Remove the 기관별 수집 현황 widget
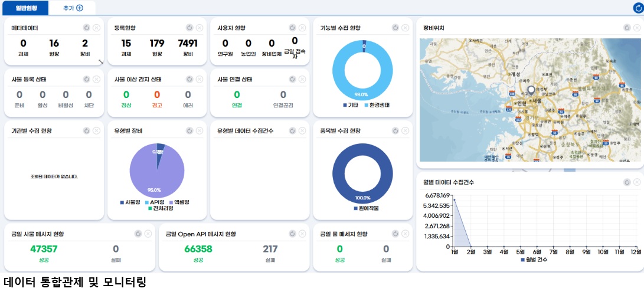 point(97,130)
